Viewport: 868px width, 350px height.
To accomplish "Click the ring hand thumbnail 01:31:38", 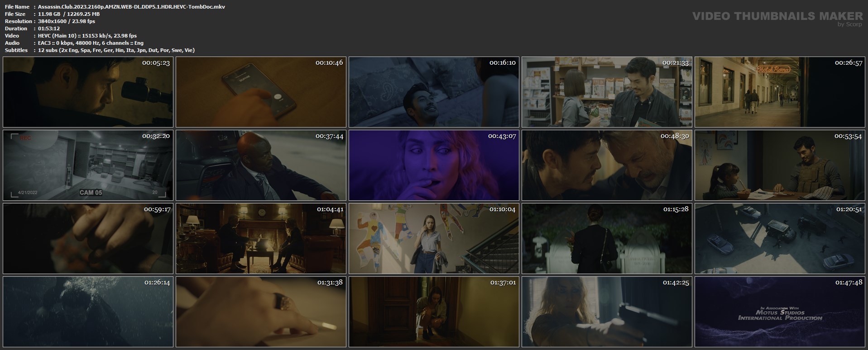I will (261, 312).
